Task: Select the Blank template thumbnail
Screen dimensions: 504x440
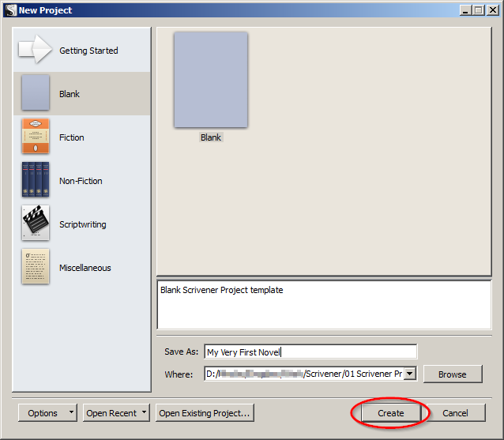Action: click(x=211, y=80)
